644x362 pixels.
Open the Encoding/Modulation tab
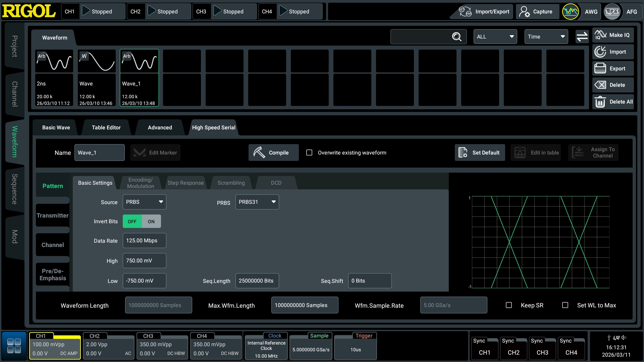point(141,183)
